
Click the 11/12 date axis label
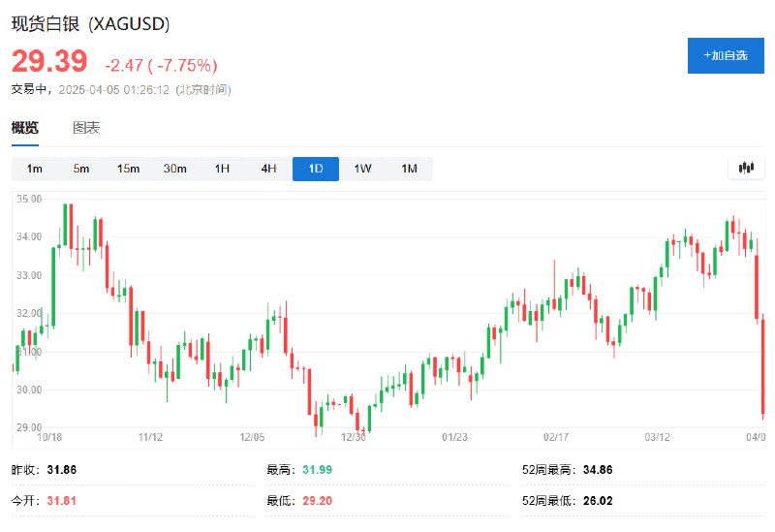151,437
